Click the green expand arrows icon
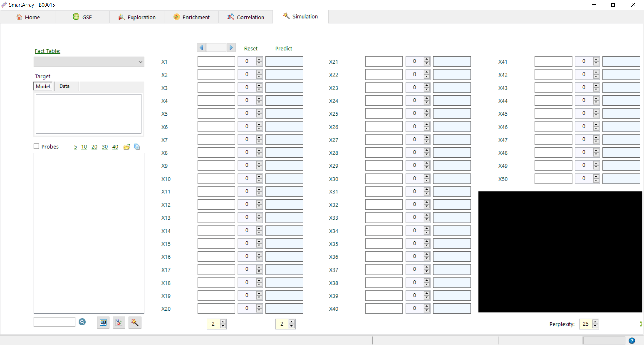The height and width of the screenshot is (345, 644). click(641, 324)
